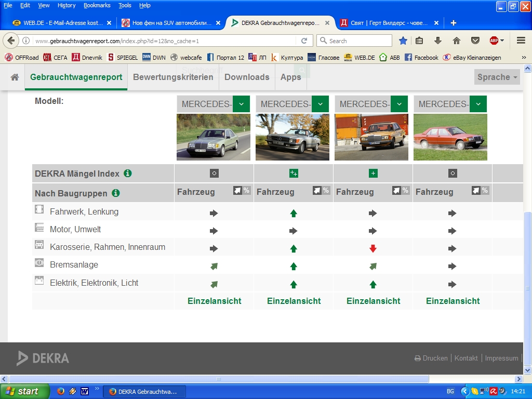Click the red Mercedes 190 thumbnail
This screenshot has width=532, height=399.
coord(450,137)
